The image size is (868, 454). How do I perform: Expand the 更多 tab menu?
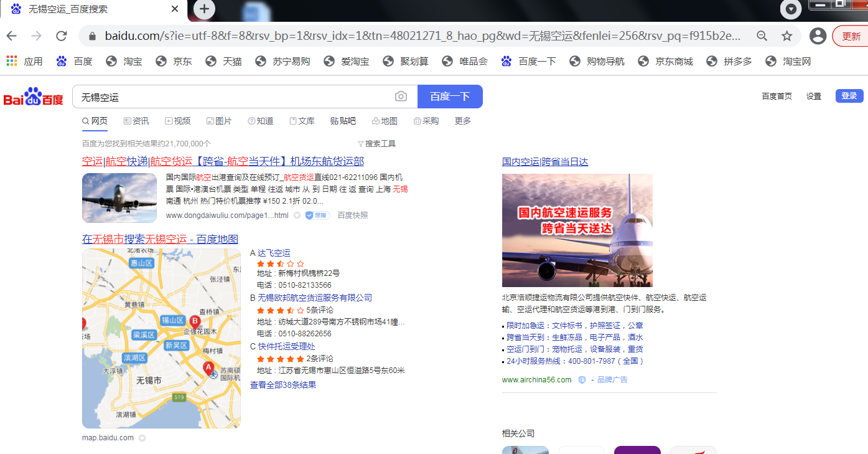click(463, 121)
